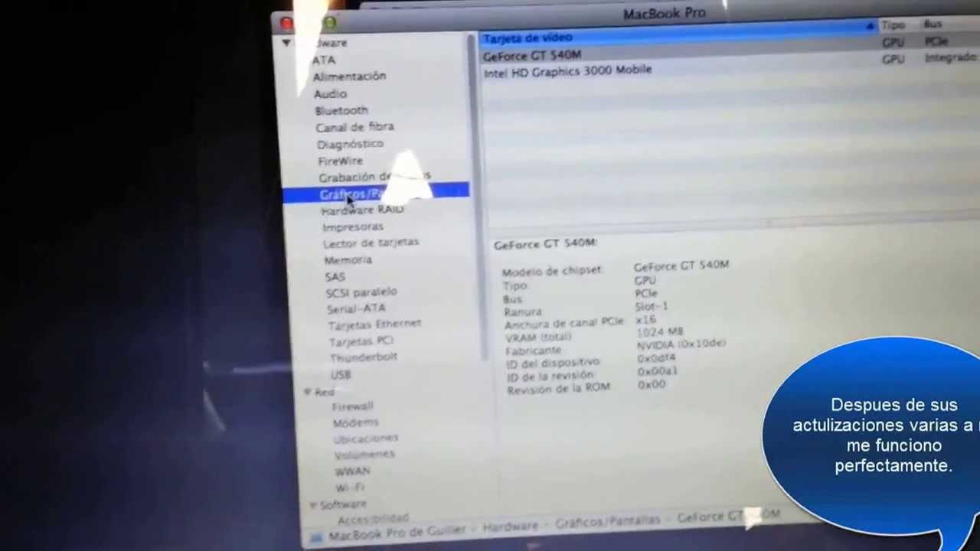The width and height of the screenshot is (980, 551).
Task: Collapse the Hardware section triangle at top
Action: pos(286,43)
